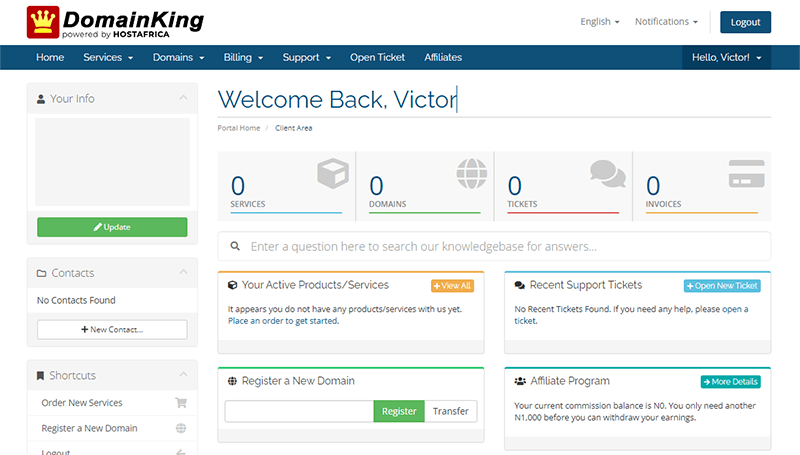Viewport: 800px width, 455px height.
Task: Click the Client Area breadcrumb text
Action: pyautogui.click(x=293, y=128)
